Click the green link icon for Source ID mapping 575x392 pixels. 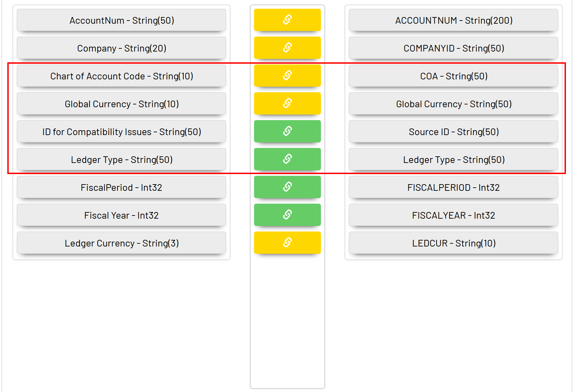pyautogui.click(x=287, y=131)
